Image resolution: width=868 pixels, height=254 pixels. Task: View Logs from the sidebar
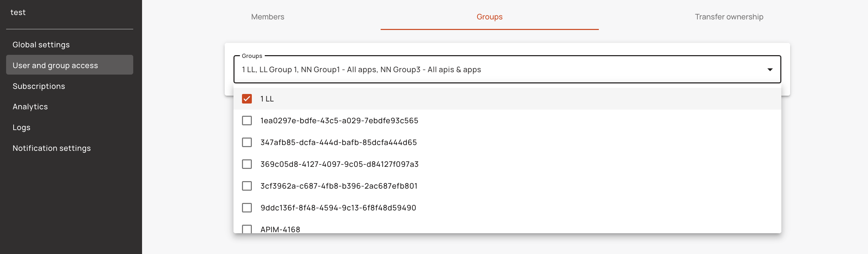pyautogui.click(x=21, y=127)
